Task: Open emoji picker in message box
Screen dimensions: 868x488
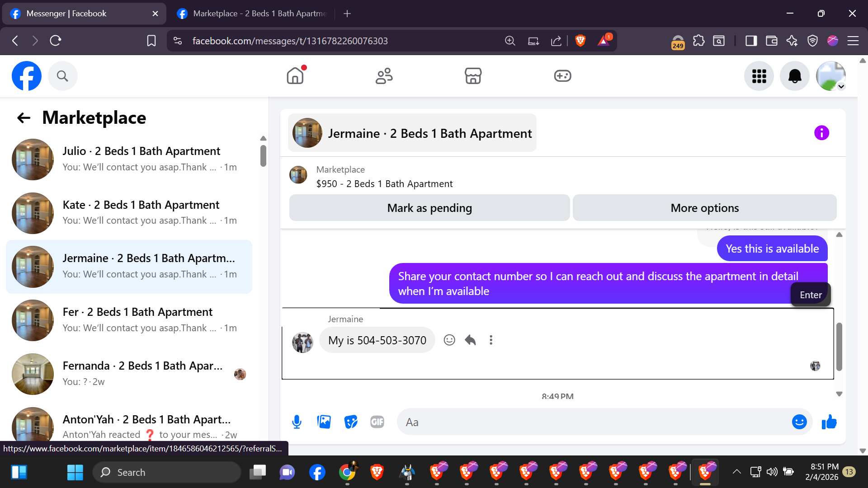Action: pos(799,422)
